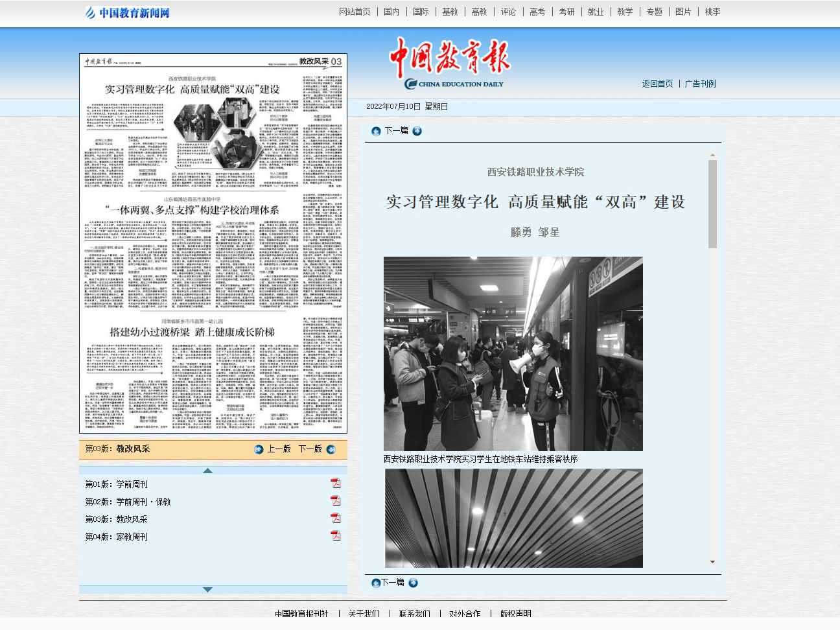
Task: Click previous page arrow icon beside 上一版
Action: pos(259,449)
